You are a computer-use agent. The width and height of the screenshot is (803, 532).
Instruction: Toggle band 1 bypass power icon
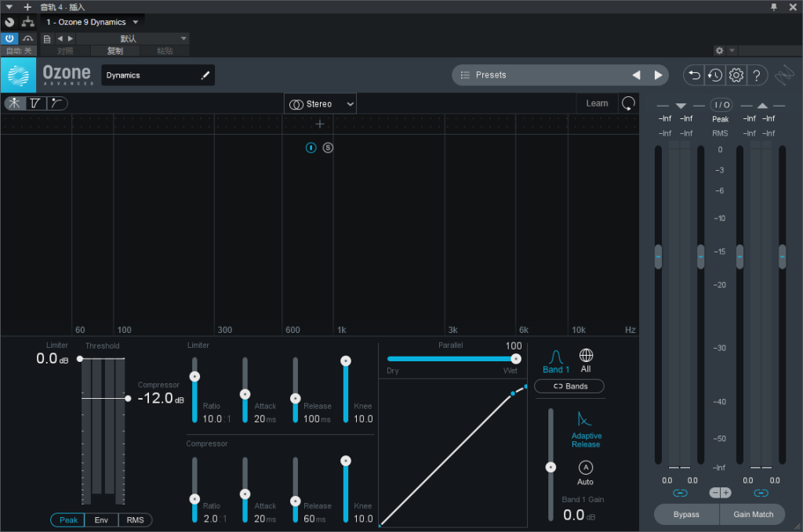click(311, 148)
